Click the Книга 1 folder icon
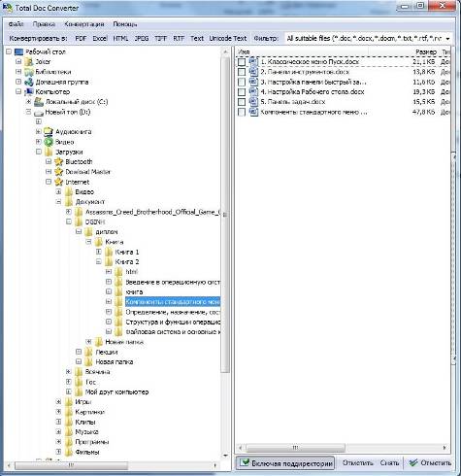The image size is (461, 476). tap(109, 252)
